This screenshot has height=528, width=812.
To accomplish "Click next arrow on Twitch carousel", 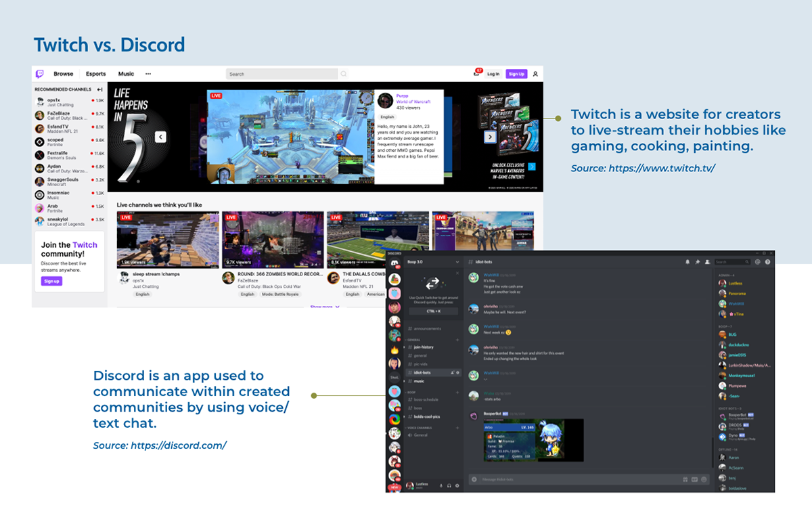I will click(x=491, y=137).
